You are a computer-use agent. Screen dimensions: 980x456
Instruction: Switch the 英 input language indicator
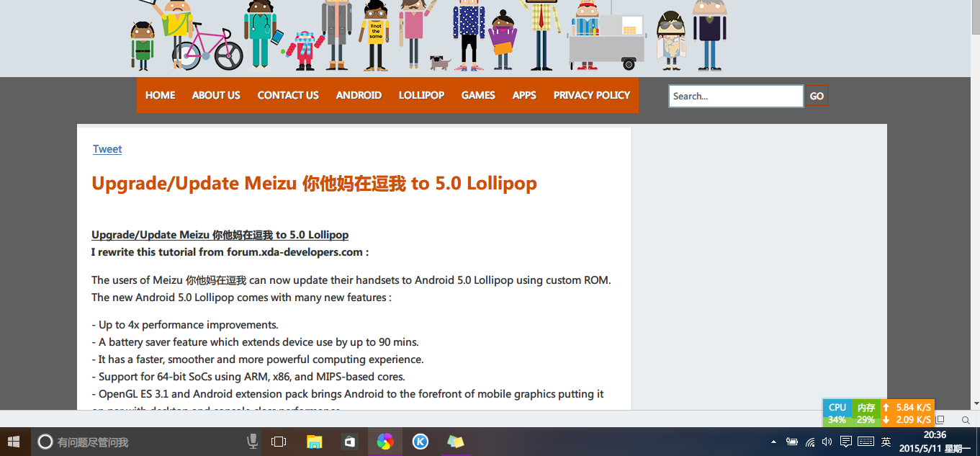(886, 442)
